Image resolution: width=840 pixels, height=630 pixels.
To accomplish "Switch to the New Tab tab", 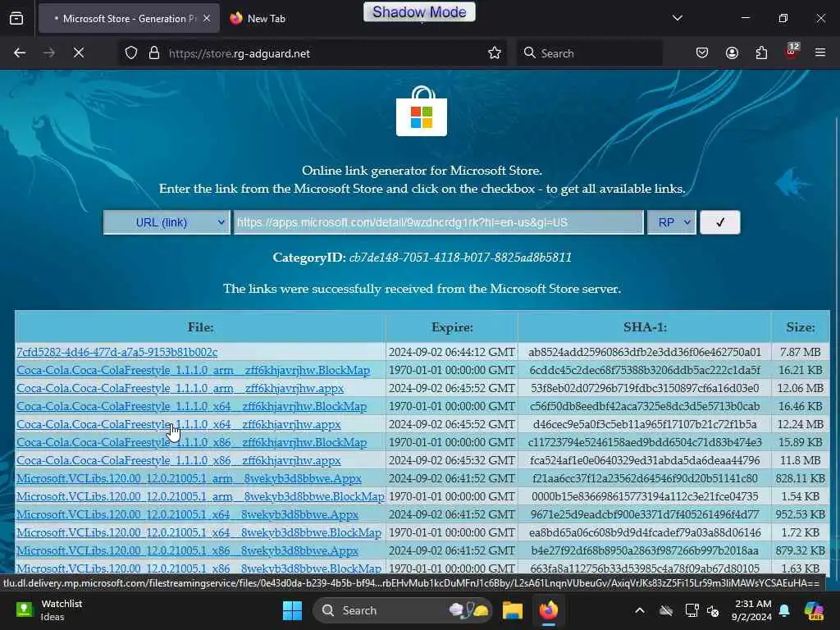I will (x=258, y=19).
